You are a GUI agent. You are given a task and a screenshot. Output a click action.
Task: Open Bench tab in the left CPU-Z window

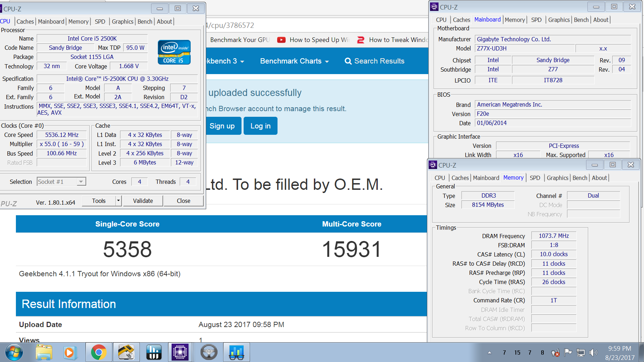(145, 22)
